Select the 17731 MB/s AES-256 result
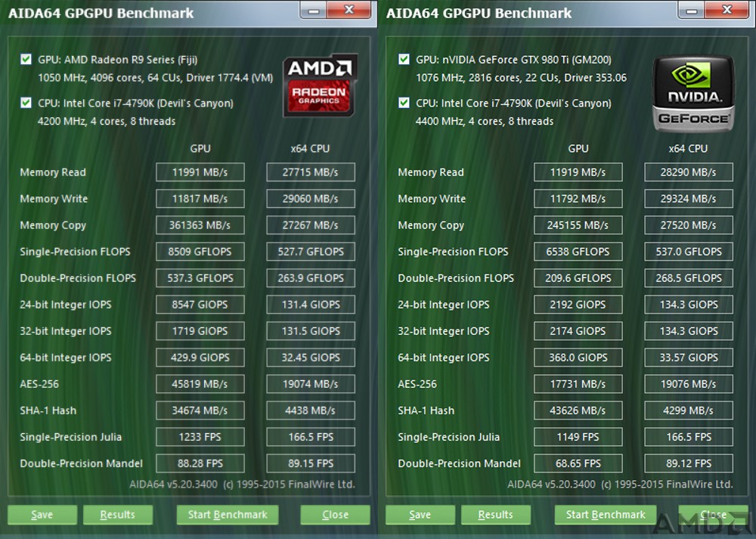The image size is (756, 539). 578,384
